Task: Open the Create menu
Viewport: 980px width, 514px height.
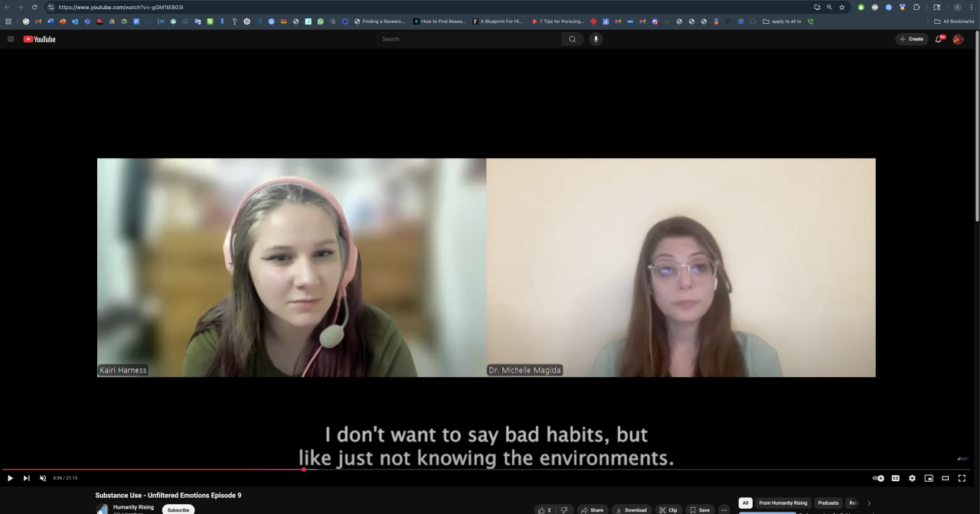Action: 911,39
